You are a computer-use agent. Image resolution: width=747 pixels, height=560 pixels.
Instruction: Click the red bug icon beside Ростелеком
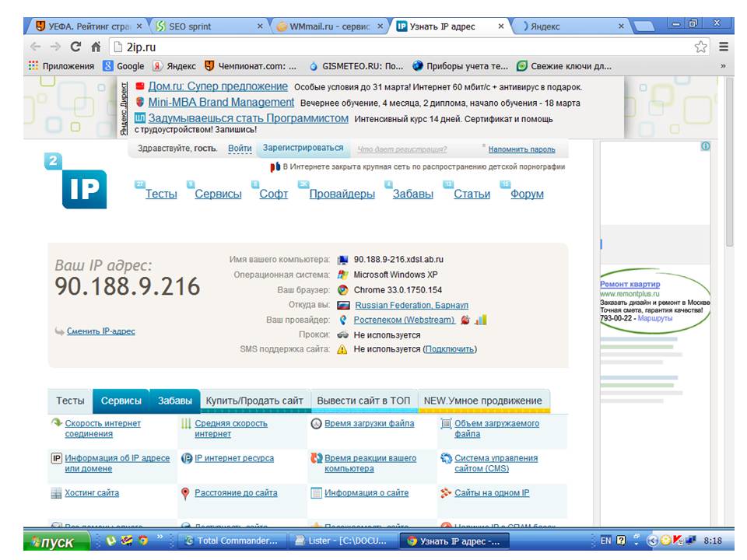(x=465, y=320)
